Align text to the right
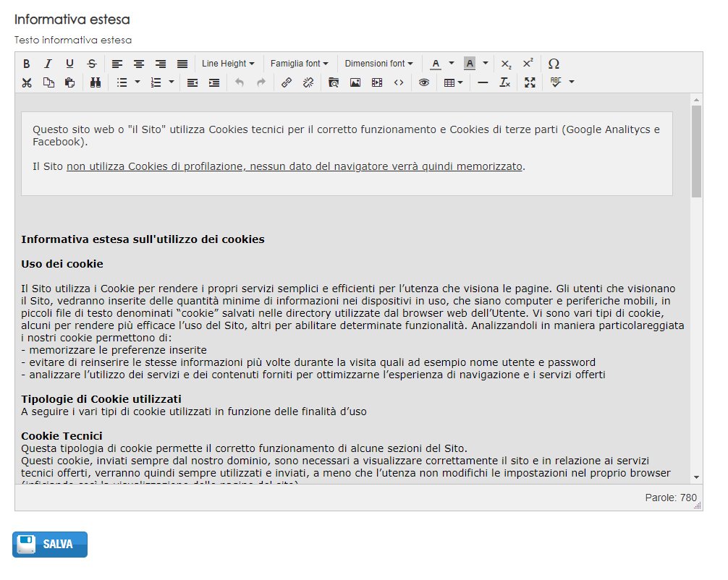The height and width of the screenshot is (580, 728). tap(161, 64)
